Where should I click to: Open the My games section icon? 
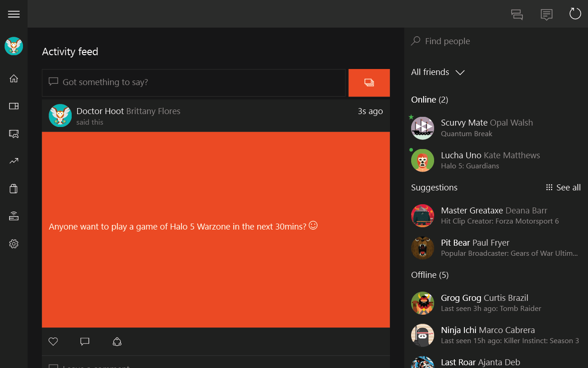[13, 106]
